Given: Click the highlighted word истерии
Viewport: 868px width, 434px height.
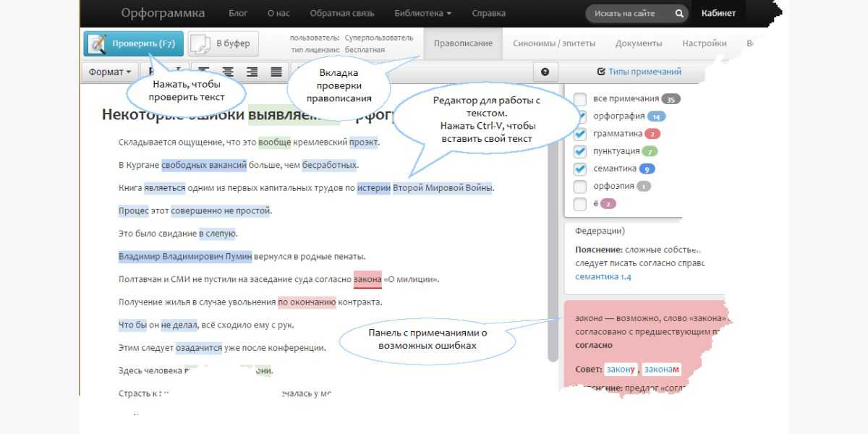Looking at the screenshot, I should (x=373, y=188).
